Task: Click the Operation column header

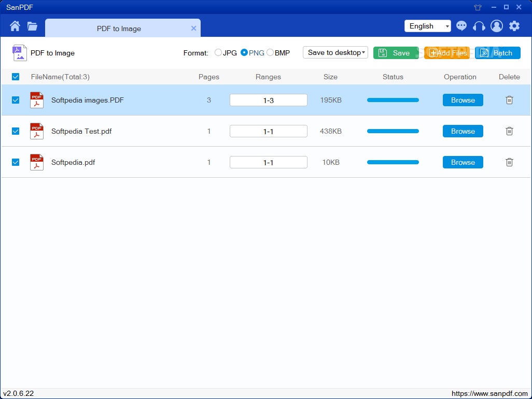Action: [460, 77]
